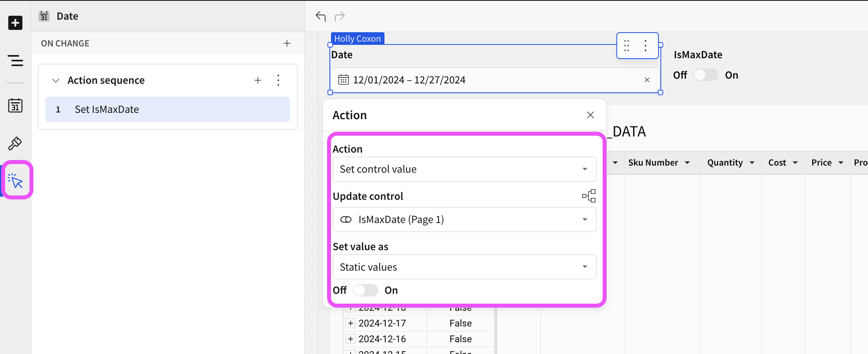Open the styling brush icon in sidebar
The height and width of the screenshot is (354, 868).
click(x=15, y=143)
